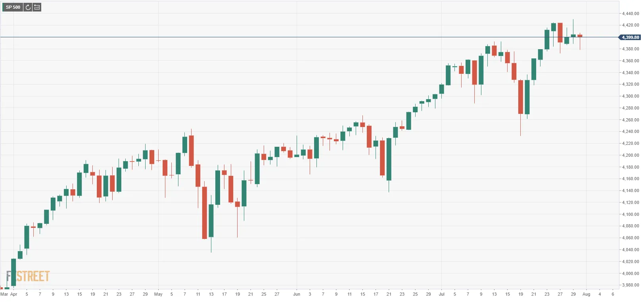The height and width of the screenshot is (302, 644).
Task: Click the 3,980.00 price axis label
Action: click(631, 285)
